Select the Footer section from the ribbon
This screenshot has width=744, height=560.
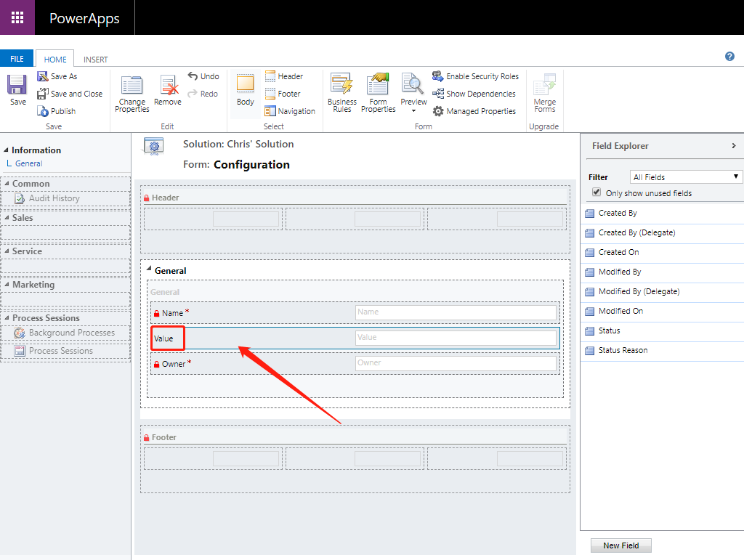tap(283, 94)
